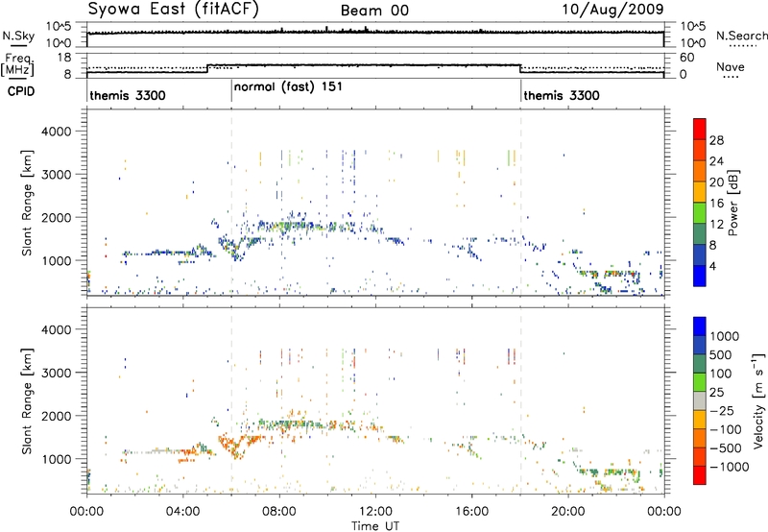Click the 60 tick on the Nave axis
Screen dimensions: 768x532
(687, 58)
